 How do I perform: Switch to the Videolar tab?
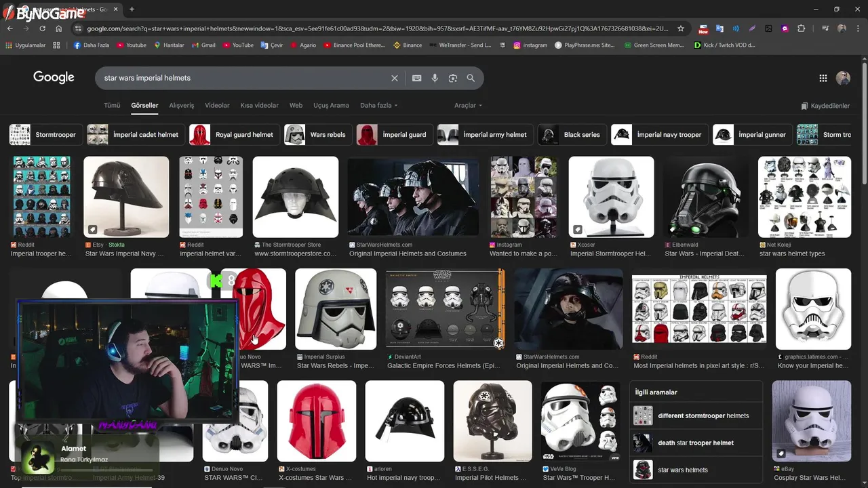coord(217,106)
